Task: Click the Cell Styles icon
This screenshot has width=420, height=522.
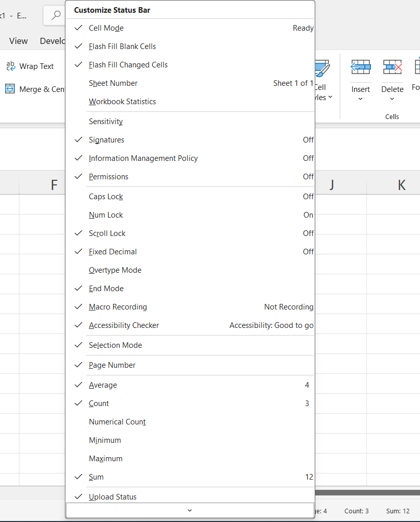Action: pos(322,69)
